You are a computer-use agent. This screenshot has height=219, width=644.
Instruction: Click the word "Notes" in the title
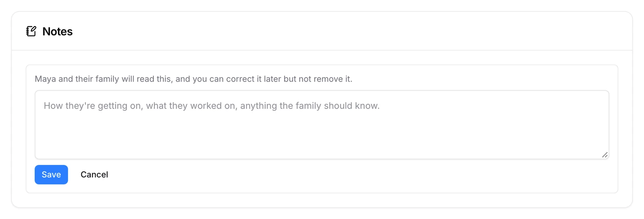(57, 31)
